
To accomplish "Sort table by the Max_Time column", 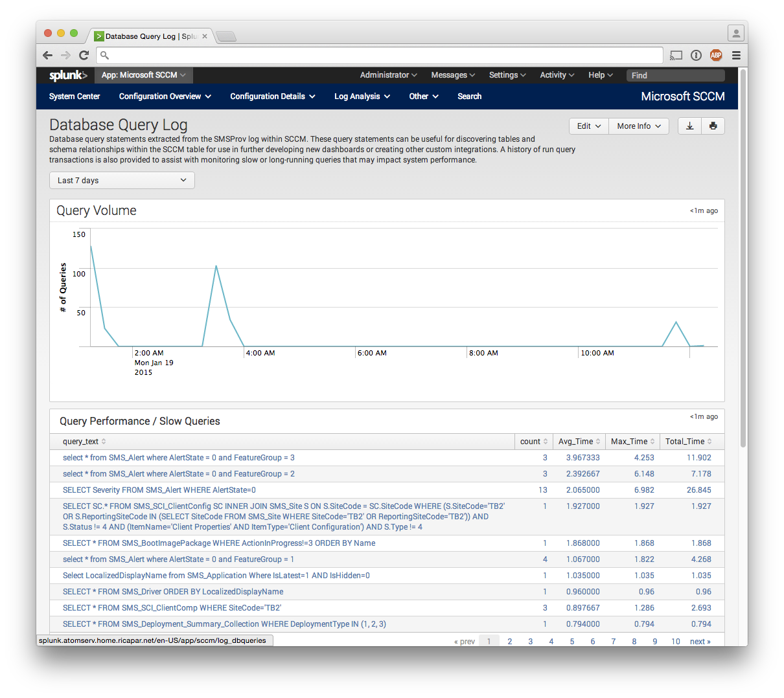I will (x=633, y=442).
